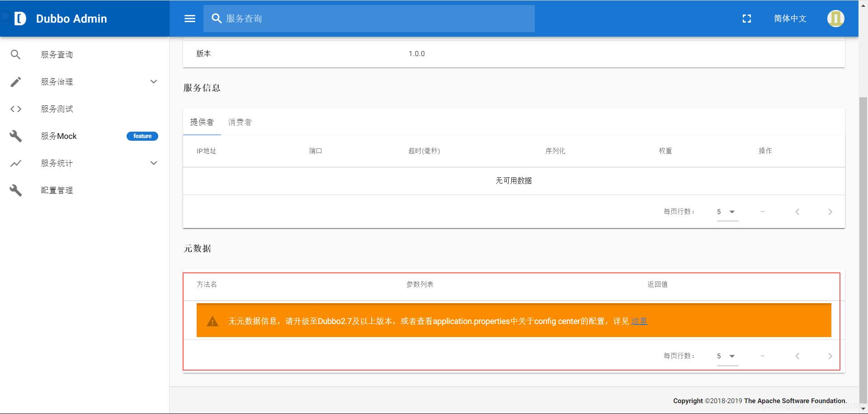Click the 操作 column header

pos(765,151)
